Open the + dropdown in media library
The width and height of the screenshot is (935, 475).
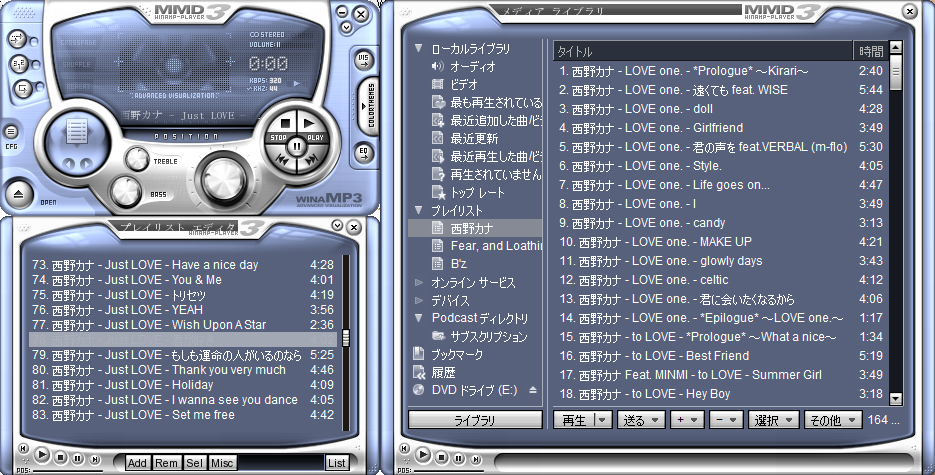(x=686, y=420)
